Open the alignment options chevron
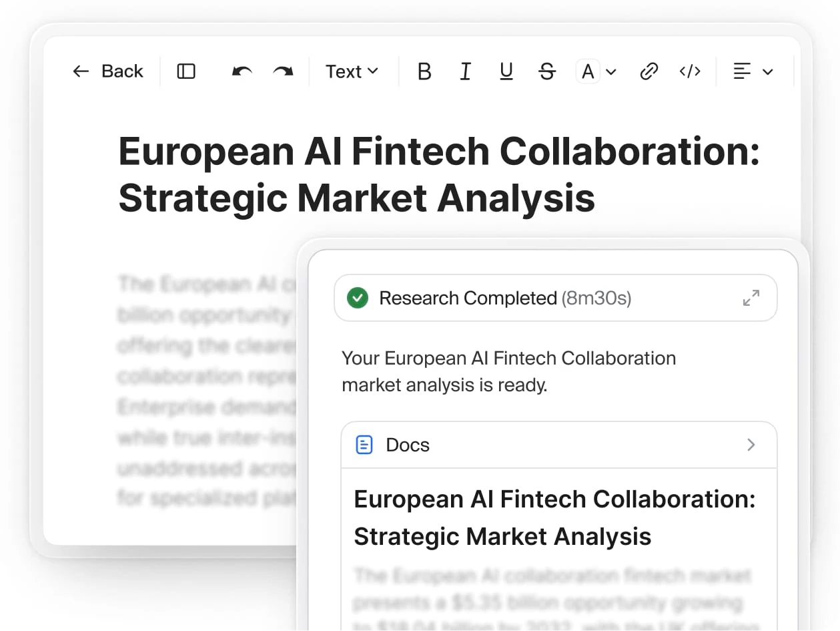The height and width of the screenshot is (631, 840). (768, 71)
